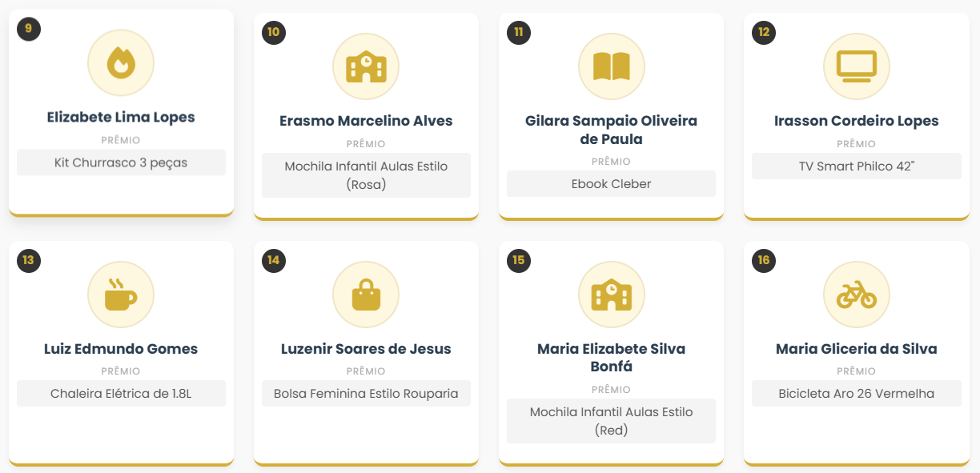Viewport: 980px width, 473px height.
Task: Click the Bolsa Feminina Estilo Rouparia prize
Action: [x=366, y=394]
